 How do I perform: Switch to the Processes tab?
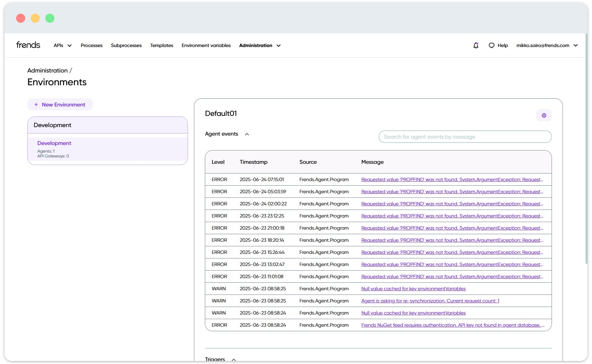click(91, 45)
